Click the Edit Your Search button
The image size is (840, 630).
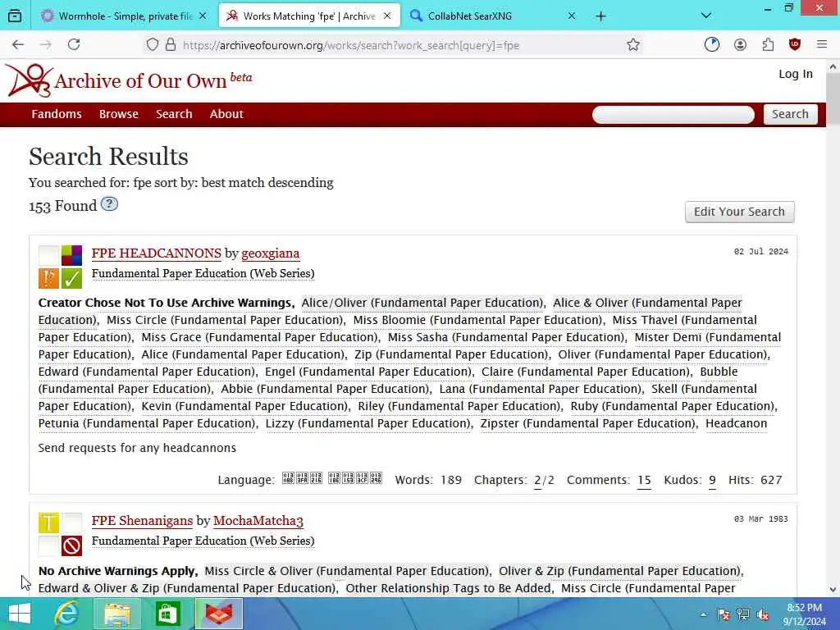click(x=739, y=212)
